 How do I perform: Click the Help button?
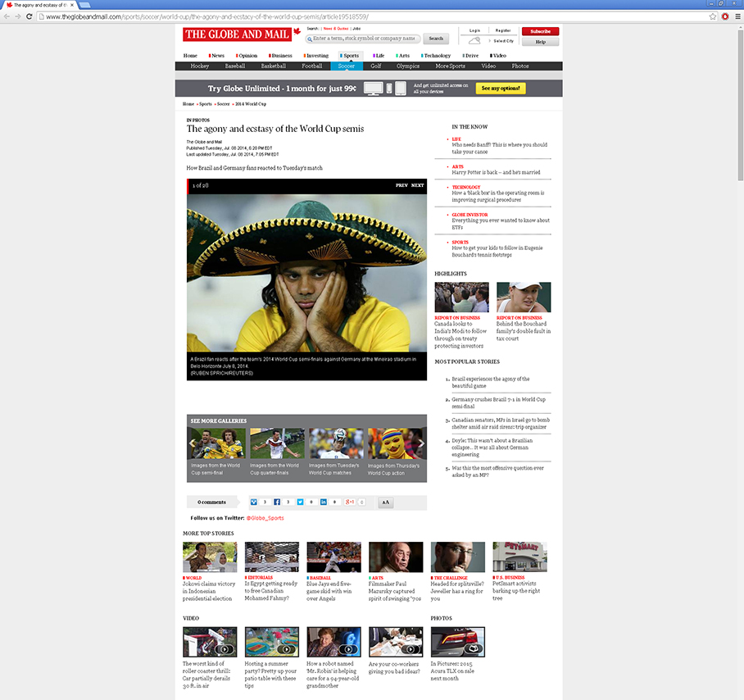point(541,42)
